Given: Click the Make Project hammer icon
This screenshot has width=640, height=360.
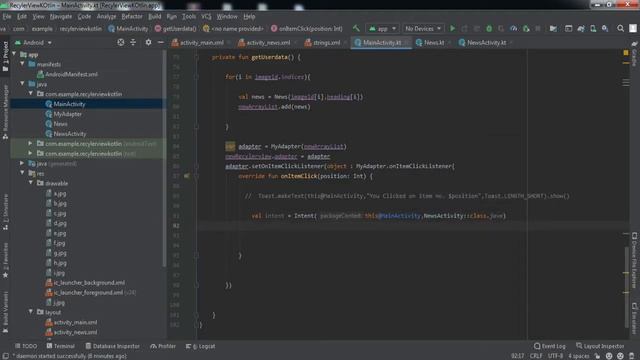Looking at the screenshot, I should click(356, 29).
